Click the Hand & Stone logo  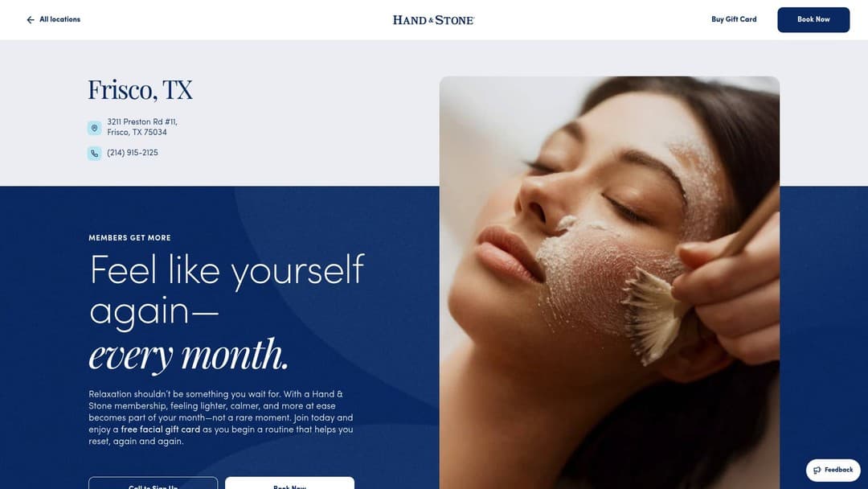click(433, 20)
